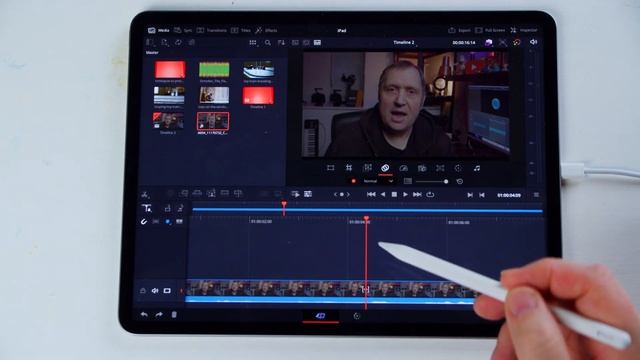Play the timeline forward

[x=405, y=195]
